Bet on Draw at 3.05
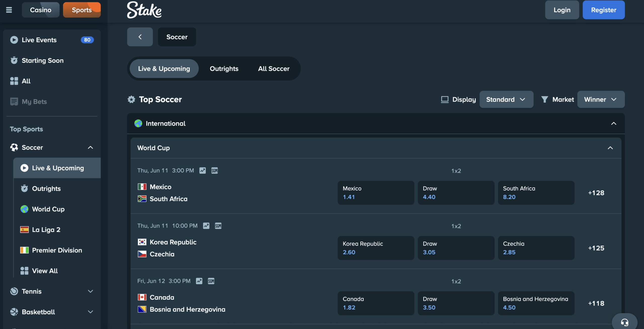The image size is (644, 329). click(x=456, y=248)
